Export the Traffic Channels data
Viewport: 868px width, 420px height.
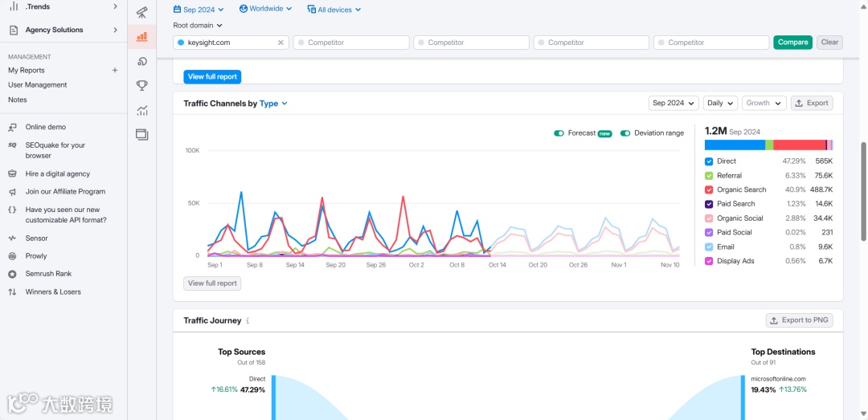(812, 103)
